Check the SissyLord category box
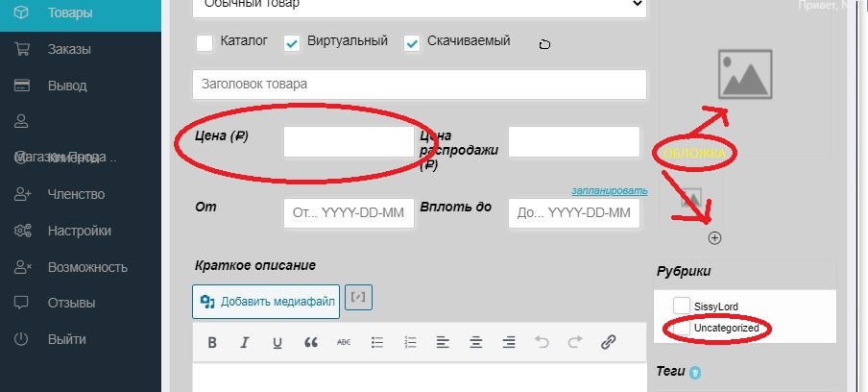This screenshot has height=392, width=868. pyautogui.click(x=682, y=305)
